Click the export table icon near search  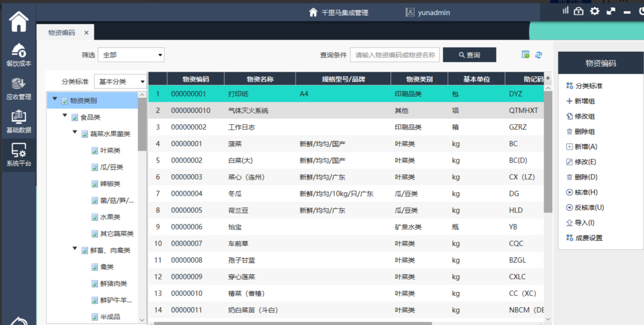525,55
